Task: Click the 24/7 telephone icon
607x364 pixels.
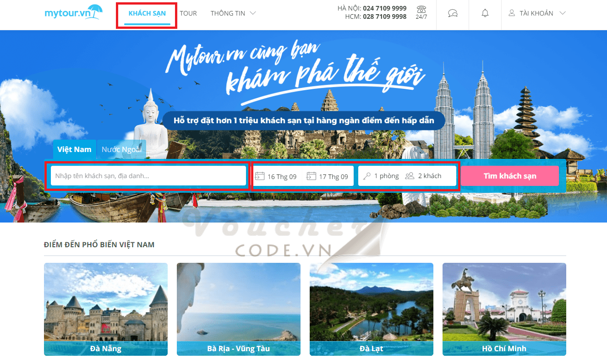Action: (x=421, y=10)
